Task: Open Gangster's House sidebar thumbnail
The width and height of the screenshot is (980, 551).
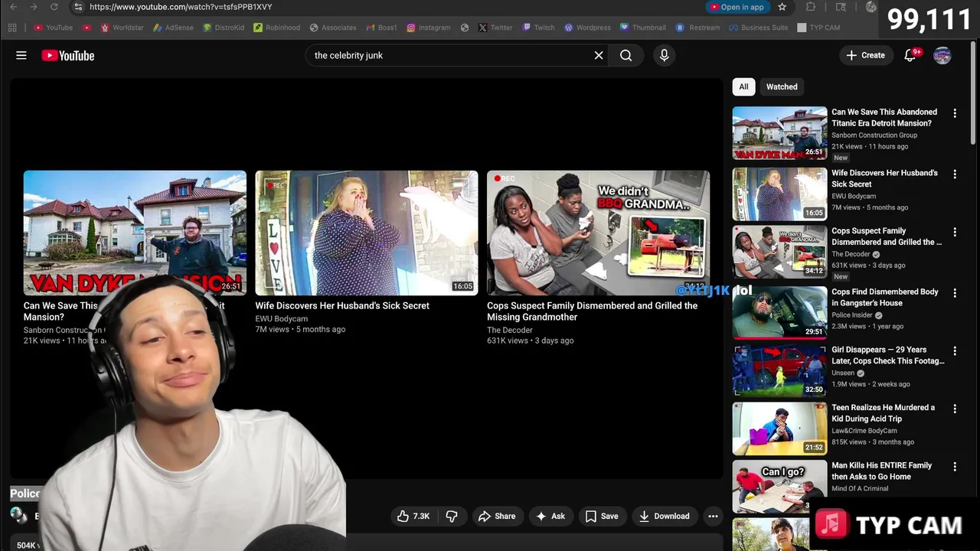Action: 779,312
